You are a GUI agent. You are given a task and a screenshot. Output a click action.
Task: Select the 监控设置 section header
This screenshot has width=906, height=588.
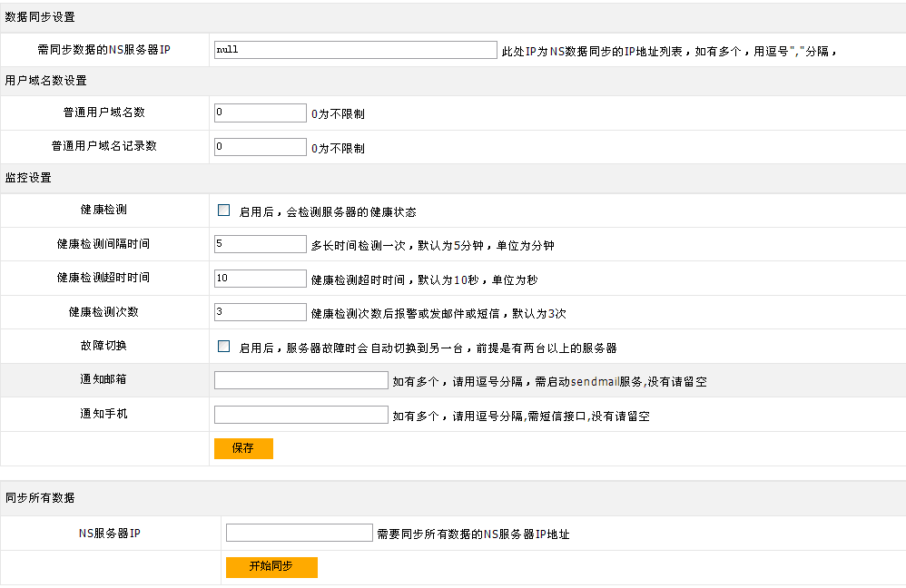(29, 178)
